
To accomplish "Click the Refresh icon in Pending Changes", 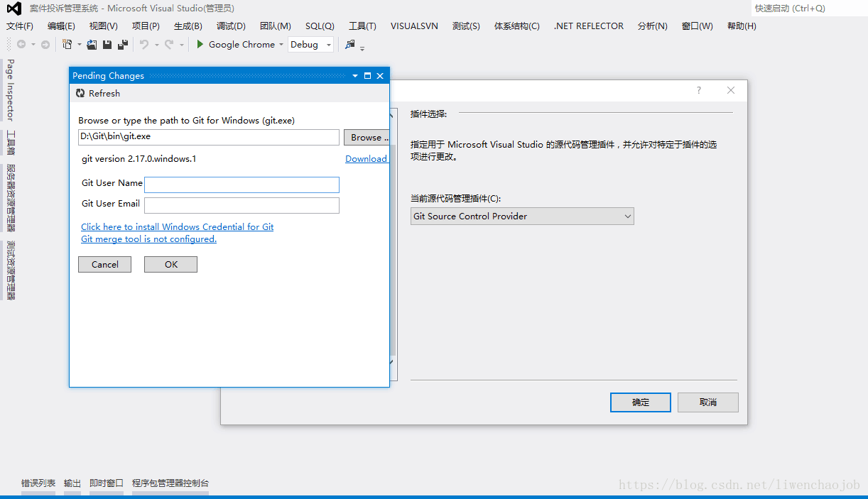I will 80,93.
